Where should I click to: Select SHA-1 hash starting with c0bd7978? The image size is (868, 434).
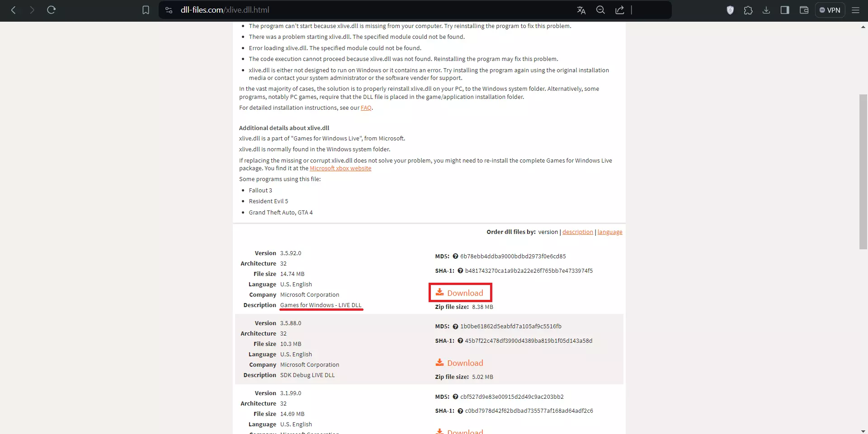(x=529, y=411)
